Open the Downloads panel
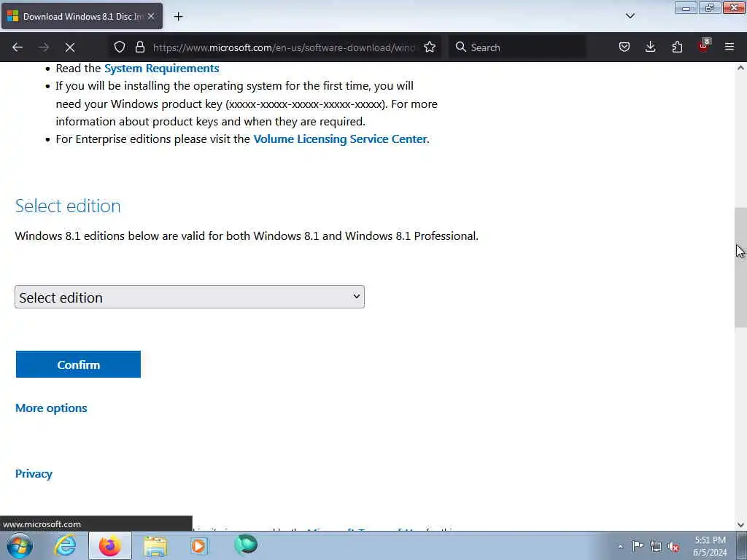This screenshot has width=747, height=560. tap(650, 47)
